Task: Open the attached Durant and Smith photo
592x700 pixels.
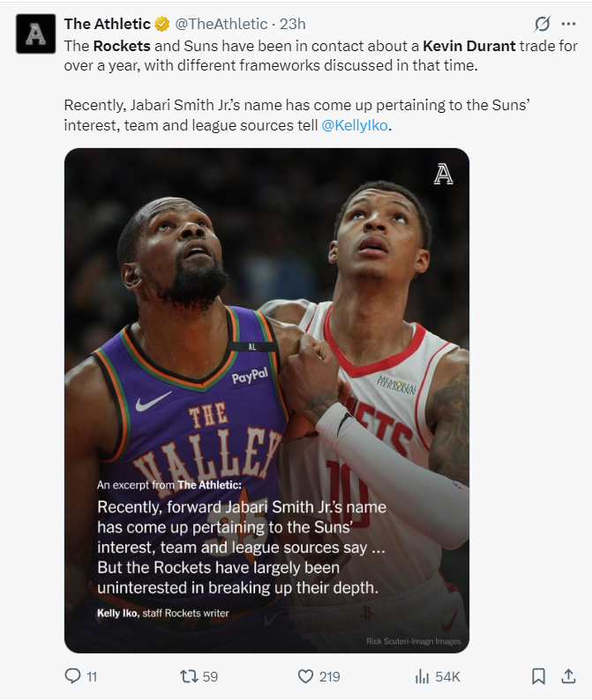Action: point(266,400)
